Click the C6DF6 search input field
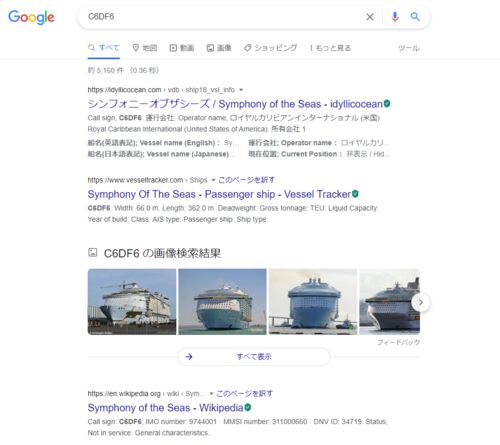 click(x=220, y=17)
